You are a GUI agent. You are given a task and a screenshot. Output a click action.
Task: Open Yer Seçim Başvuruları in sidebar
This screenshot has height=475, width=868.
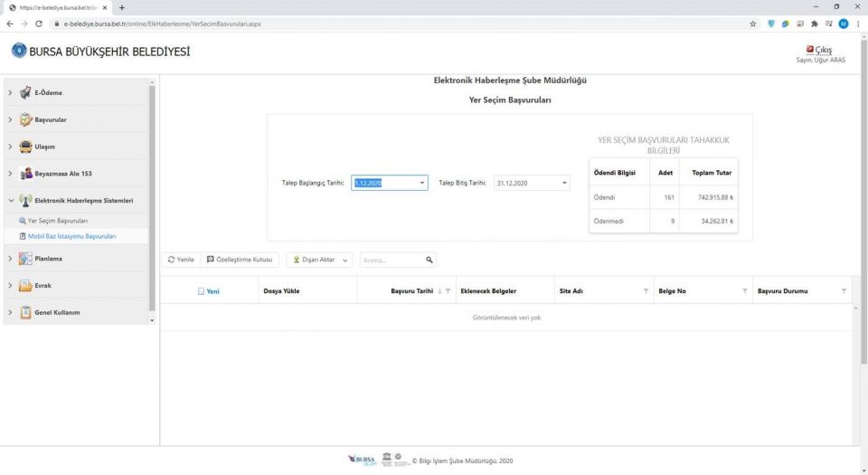tap(57, 221)
